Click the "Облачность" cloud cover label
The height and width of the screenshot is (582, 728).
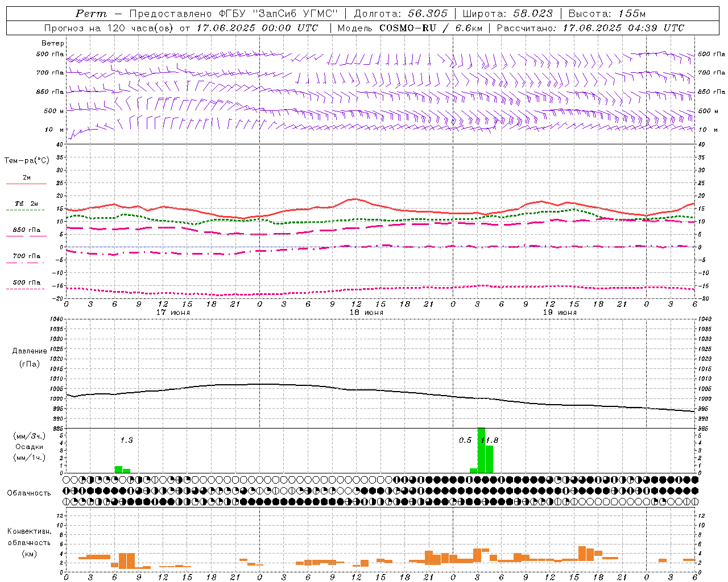pyautogui.click(x=29, y=493)
